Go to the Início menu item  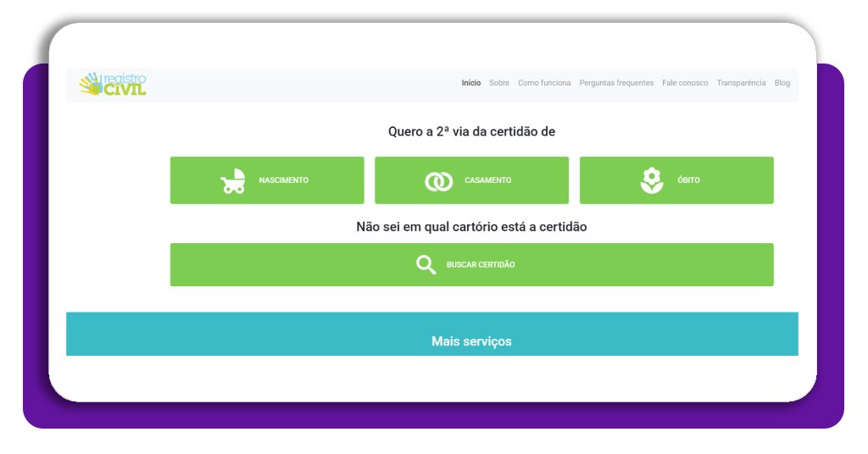pyautogui.click(x=471, y=83)
